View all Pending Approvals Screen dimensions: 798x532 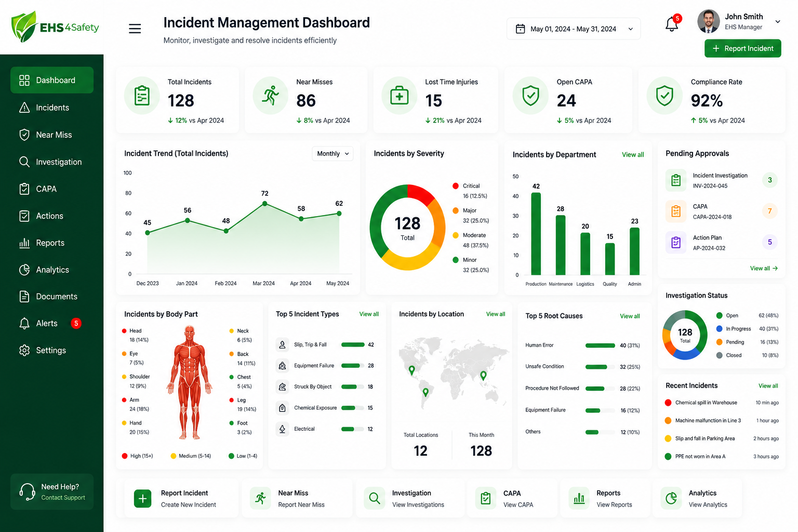[x=764, y=269]
